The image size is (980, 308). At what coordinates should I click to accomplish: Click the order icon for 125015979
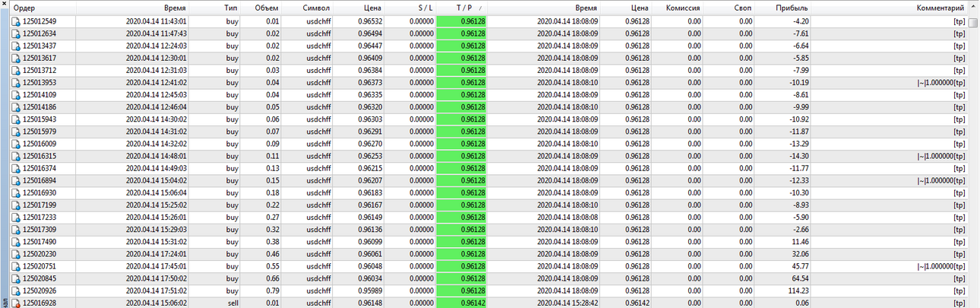point(16,132)
